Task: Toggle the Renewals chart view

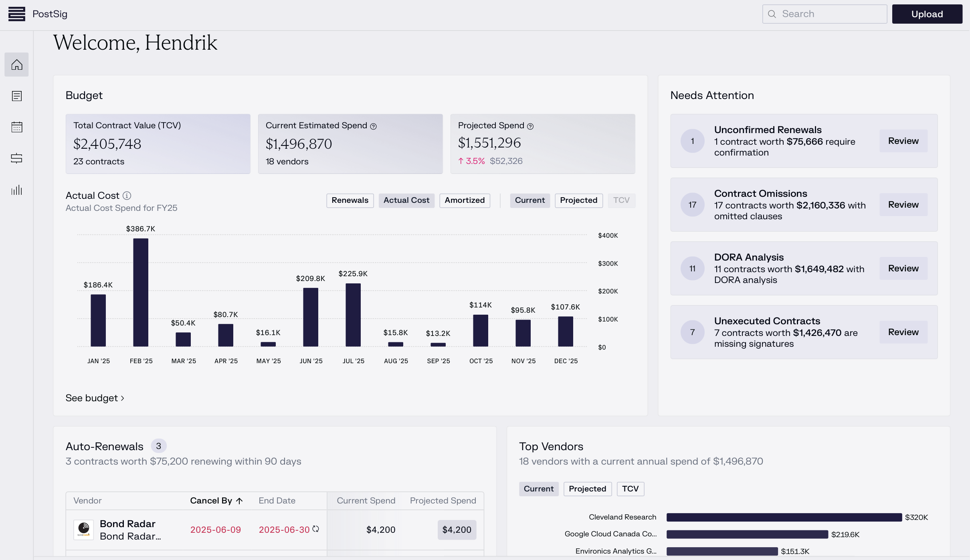Action: pos(350,200)
